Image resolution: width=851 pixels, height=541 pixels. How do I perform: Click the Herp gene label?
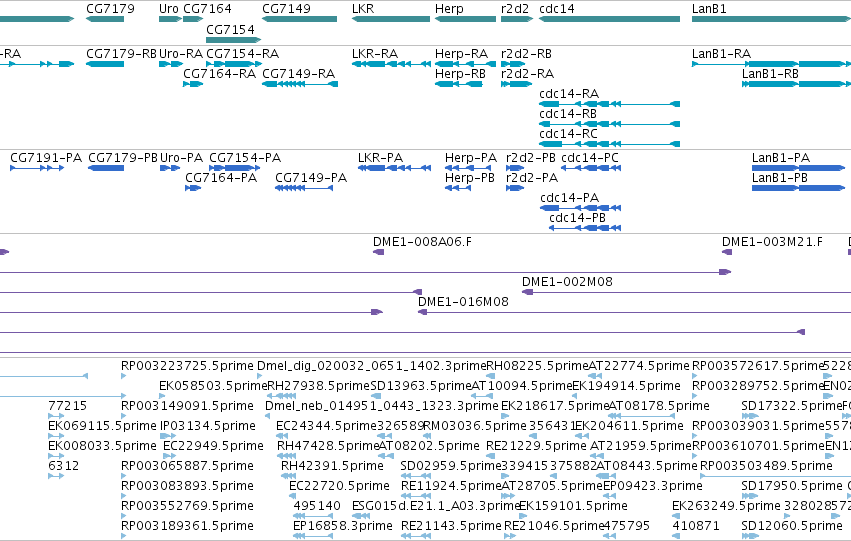click(449, 9)
